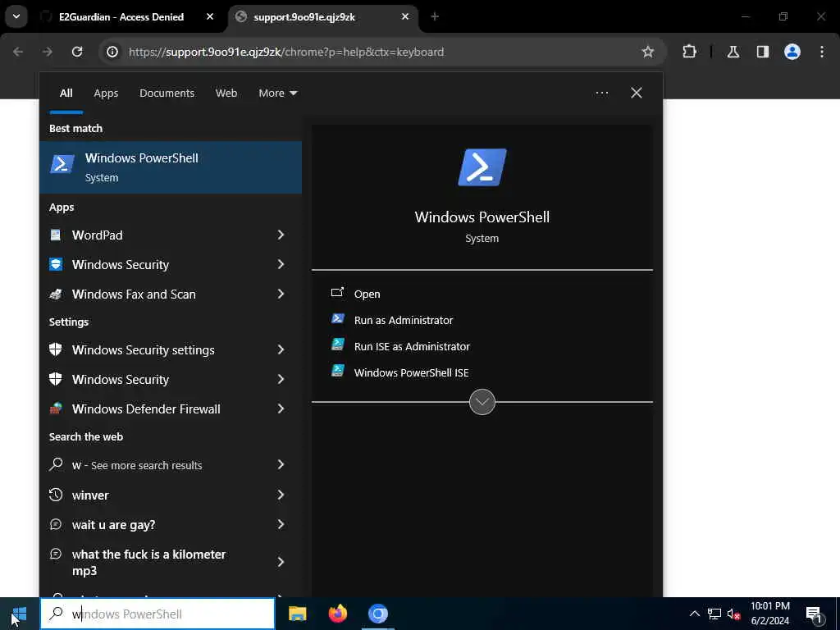Image resolution: width=840 pixels, height=630 pixels.
Task: Go forward in Chrome
Action: point(48,52)
